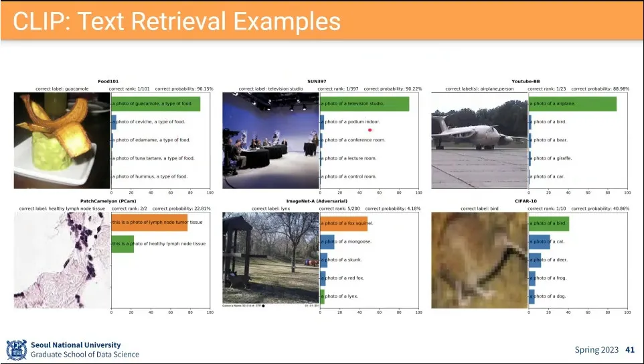
Task: Click the television studio photo
Action: [270, 140]
